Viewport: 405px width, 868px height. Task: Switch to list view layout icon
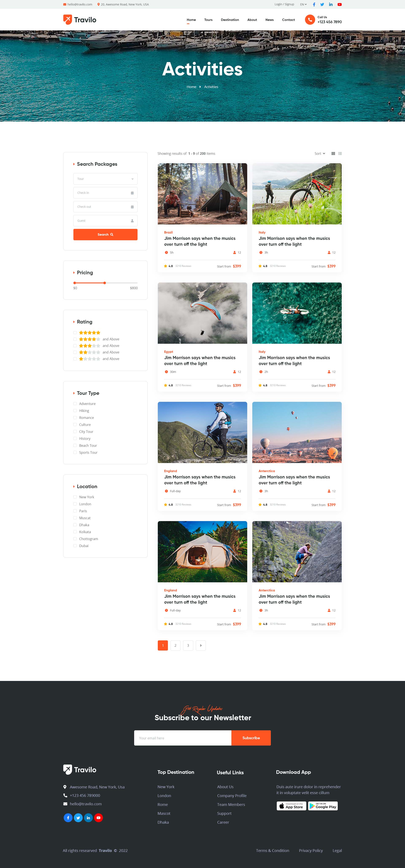point(340,154)
